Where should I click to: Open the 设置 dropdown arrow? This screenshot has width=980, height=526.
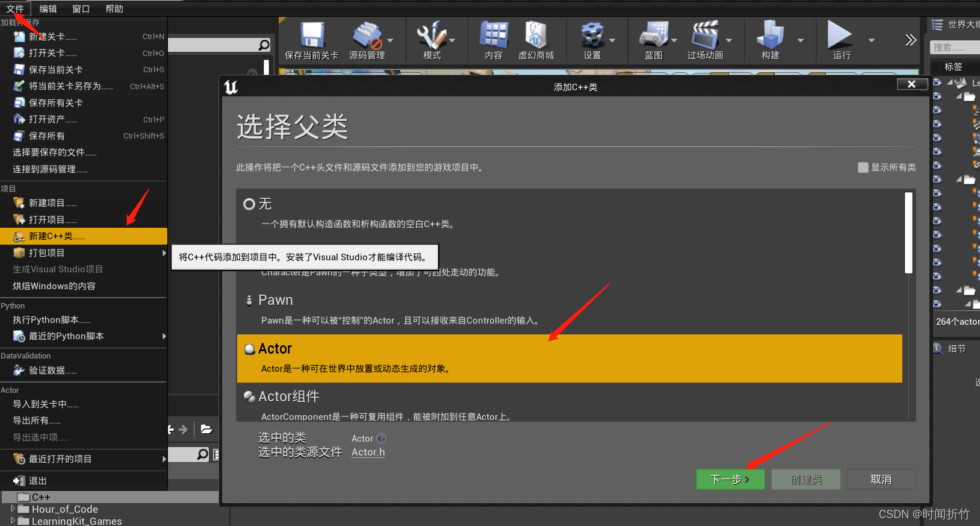612,40
